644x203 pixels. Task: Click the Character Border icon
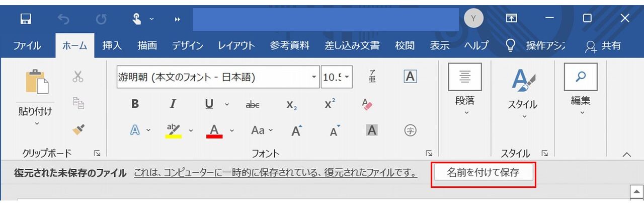411,77
